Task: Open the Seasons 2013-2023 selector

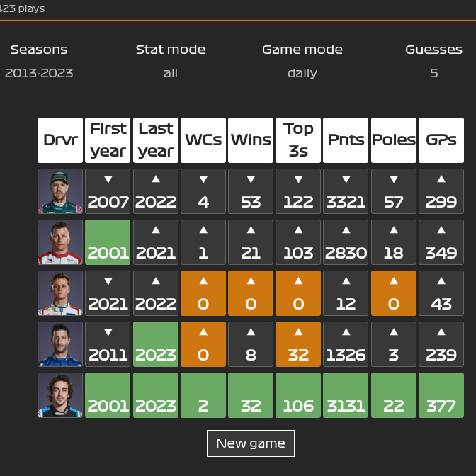Action: (x=39, y=73)
